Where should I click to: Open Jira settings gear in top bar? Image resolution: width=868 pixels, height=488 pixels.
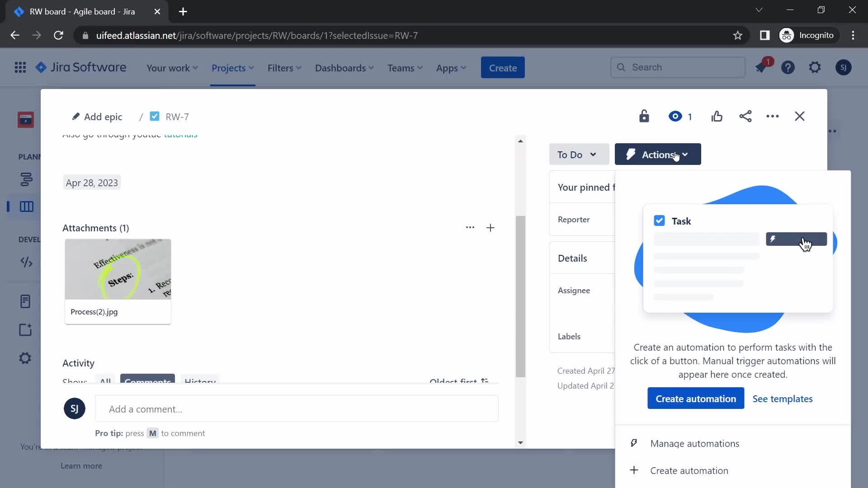click(815, 68)
